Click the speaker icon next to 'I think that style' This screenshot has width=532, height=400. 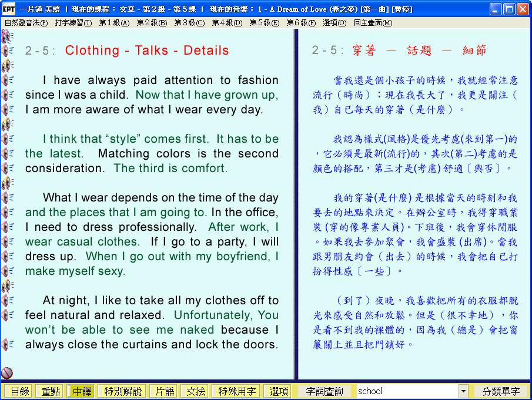(8, 139)
